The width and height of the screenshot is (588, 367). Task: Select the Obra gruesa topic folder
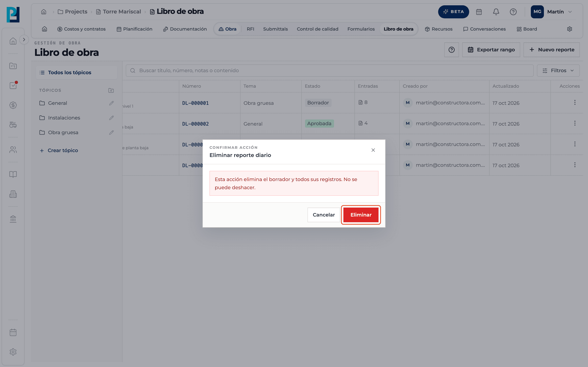pyautogui.click(x=63, y=133)
